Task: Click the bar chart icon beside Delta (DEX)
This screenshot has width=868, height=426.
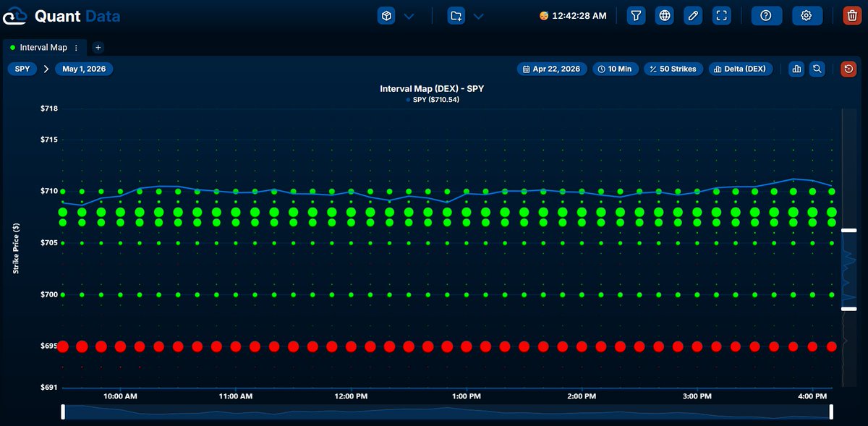Action: pos(796,69)
